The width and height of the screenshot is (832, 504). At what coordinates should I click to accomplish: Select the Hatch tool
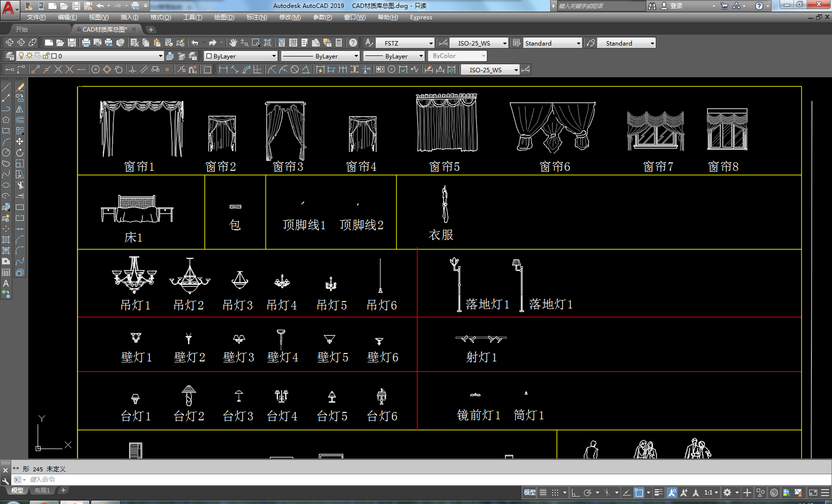click(x=6, y=240)
